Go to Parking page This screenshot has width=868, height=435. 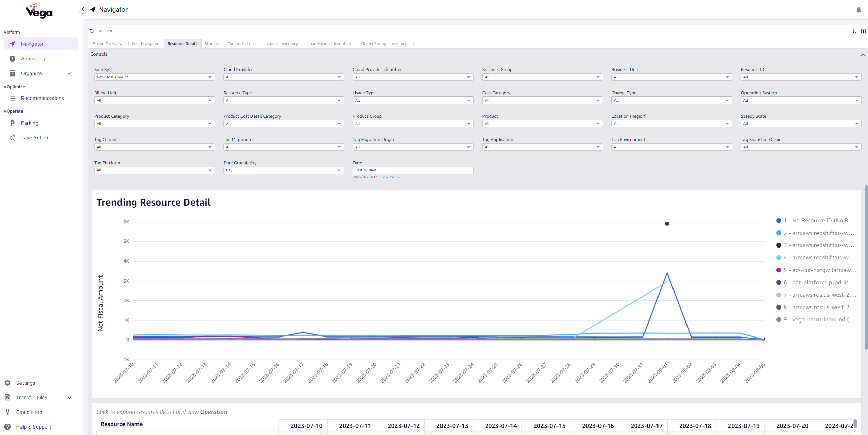pos(41,123)
